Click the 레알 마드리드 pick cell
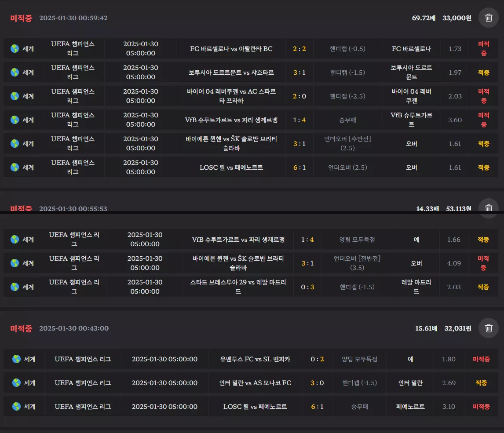The height and width of the screenshot is (433, 504). (x=416, y=287)
